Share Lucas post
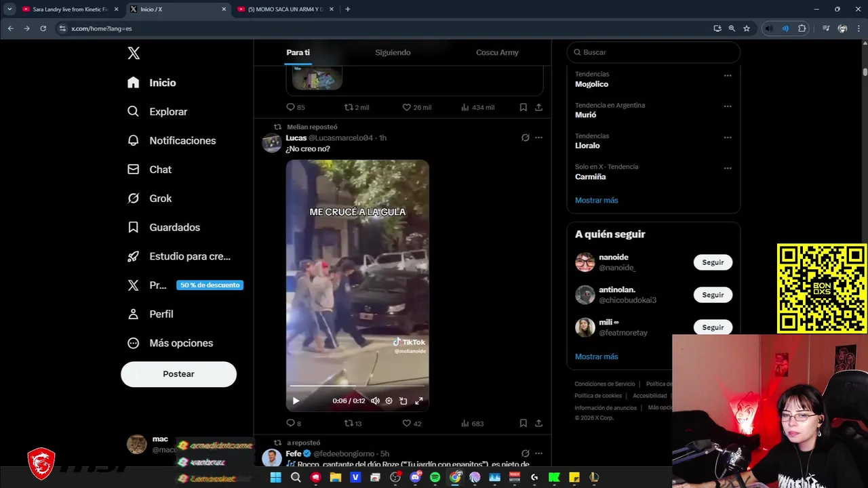The width and height of the screenshot is (868, 488). click(x=538, y=423)
